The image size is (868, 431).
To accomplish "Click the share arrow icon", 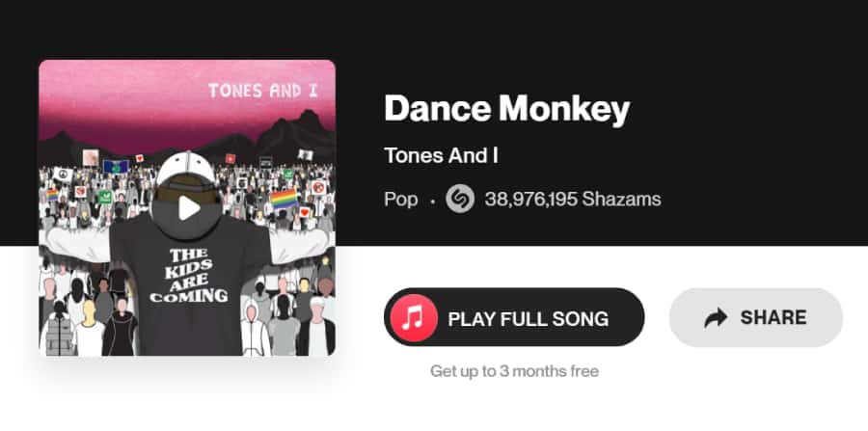I will (716, 318).
